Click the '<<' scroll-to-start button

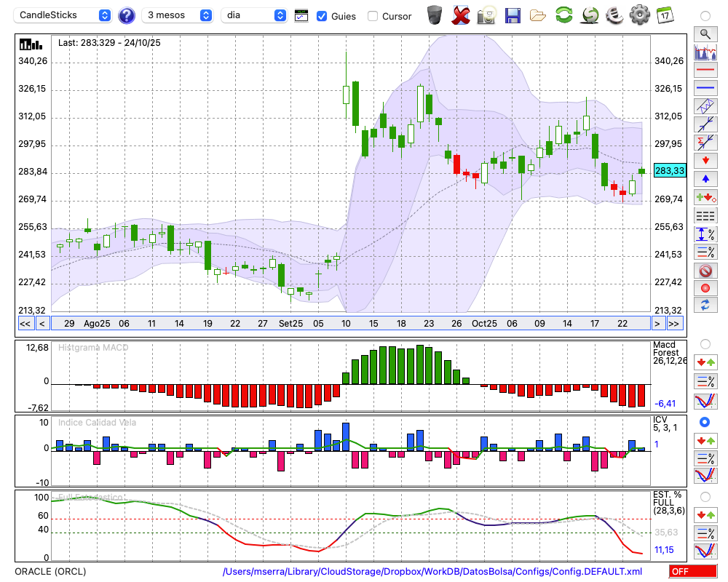(x=25, y=324)
